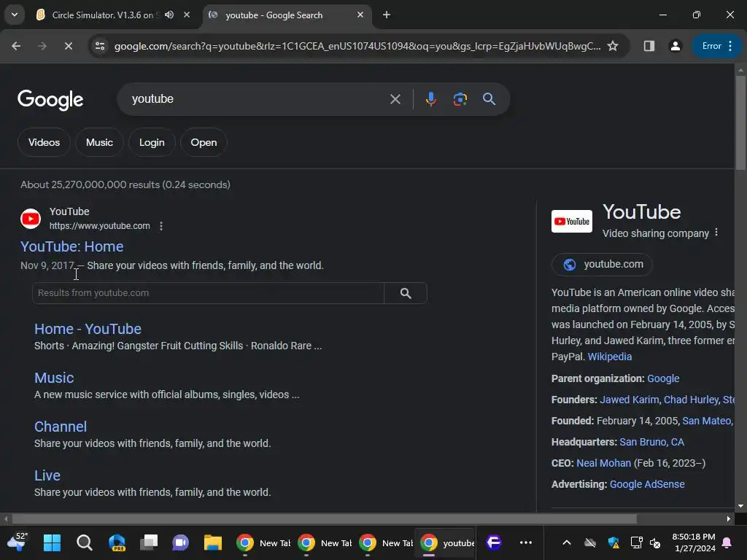Click the vertical scrollbar down arrow

pyautogui.click(x=740, y=506)
